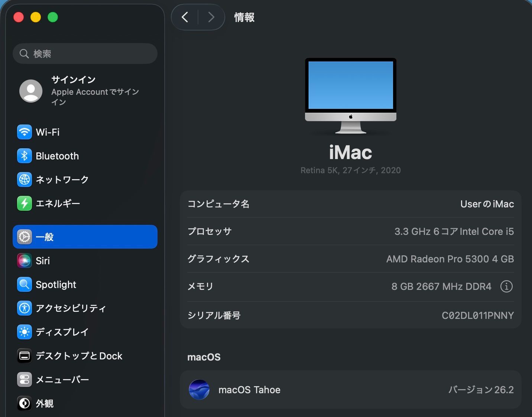Click the memory info button
This screenshot has height=417, width=532.
point(506,287)
